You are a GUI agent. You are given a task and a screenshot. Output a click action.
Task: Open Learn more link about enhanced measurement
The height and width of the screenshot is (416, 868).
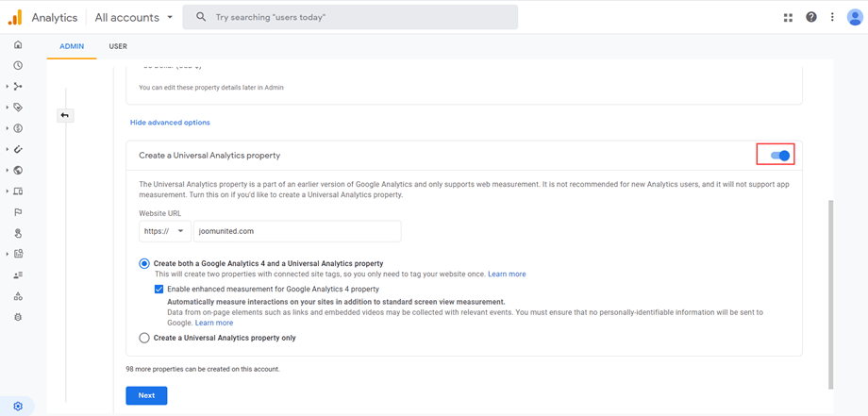[x=214, y=323]
